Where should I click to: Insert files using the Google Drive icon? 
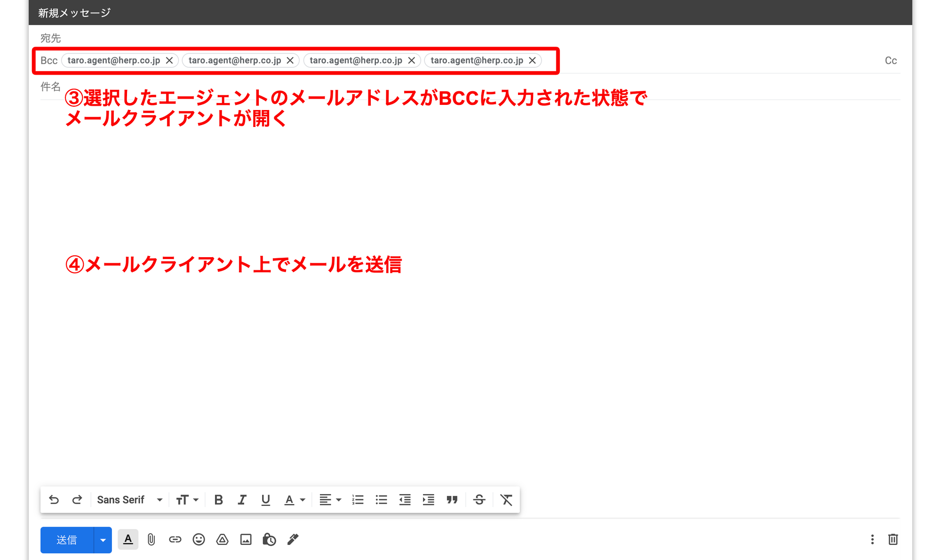(x=222, y=539)
